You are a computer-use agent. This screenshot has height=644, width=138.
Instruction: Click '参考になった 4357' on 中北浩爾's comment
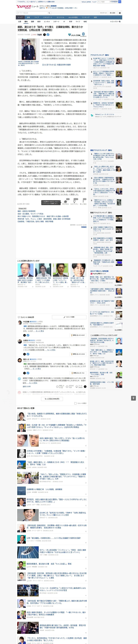(x=78, y=335)
